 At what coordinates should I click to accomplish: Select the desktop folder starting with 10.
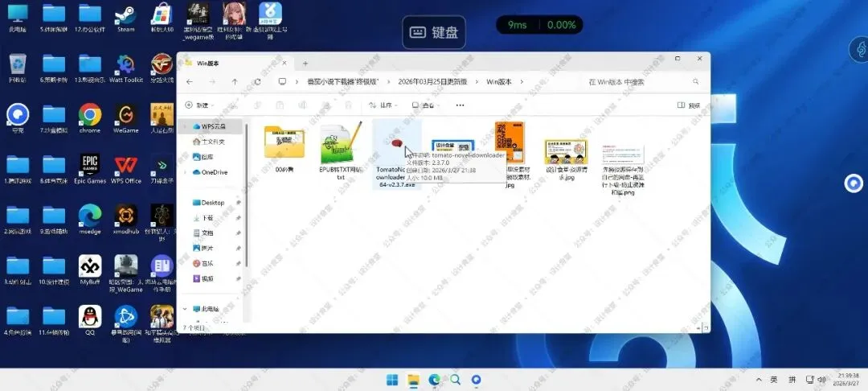click(54, 270)
